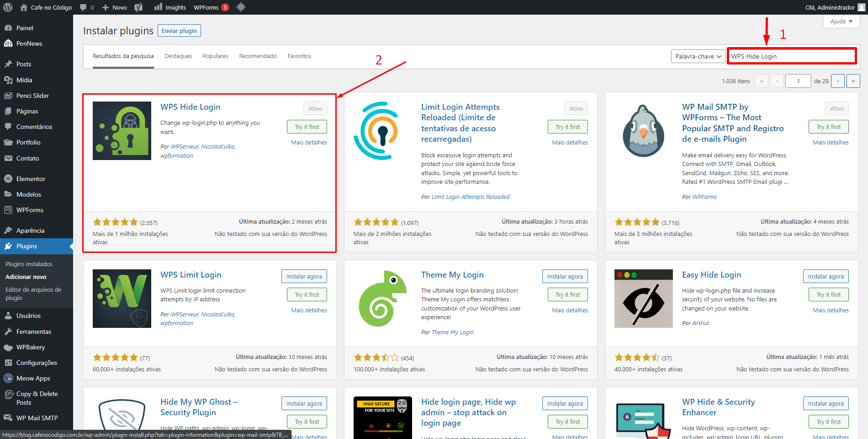Click the Usuários person icon in sidebar
868x439 pixels.
pyautogui.click(x=8, y=316)
